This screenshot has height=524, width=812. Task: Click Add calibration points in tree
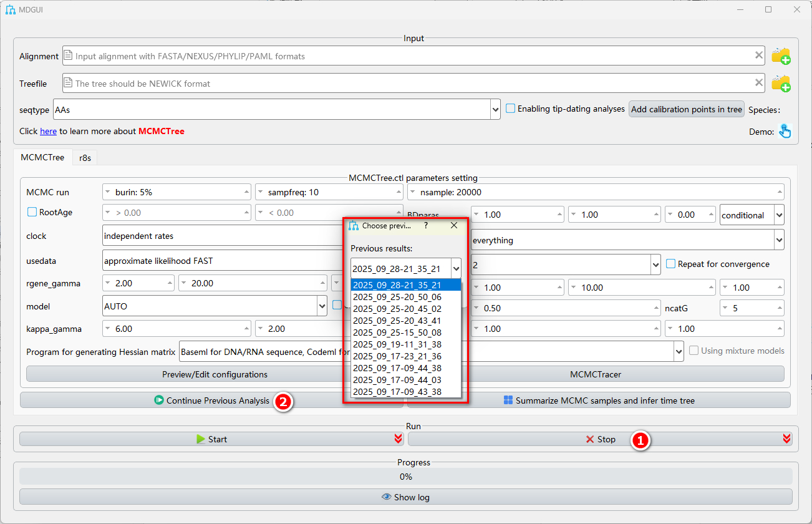[x=686, y=109]
